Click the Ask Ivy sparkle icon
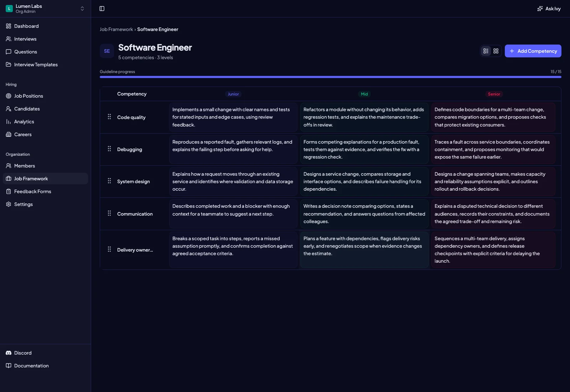The height and width of the screenshot is (392, 570). coord(540,9)
